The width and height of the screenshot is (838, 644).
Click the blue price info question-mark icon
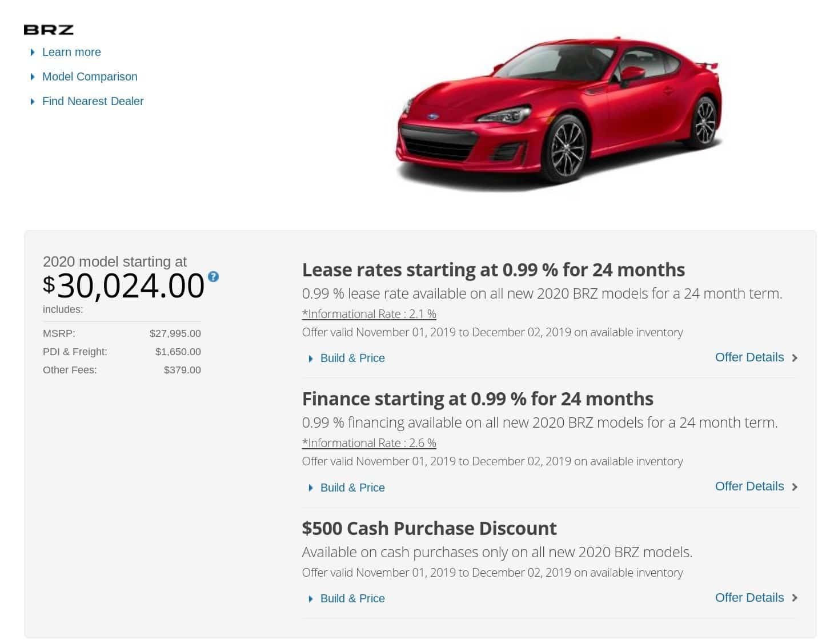(x=213, y=277)
